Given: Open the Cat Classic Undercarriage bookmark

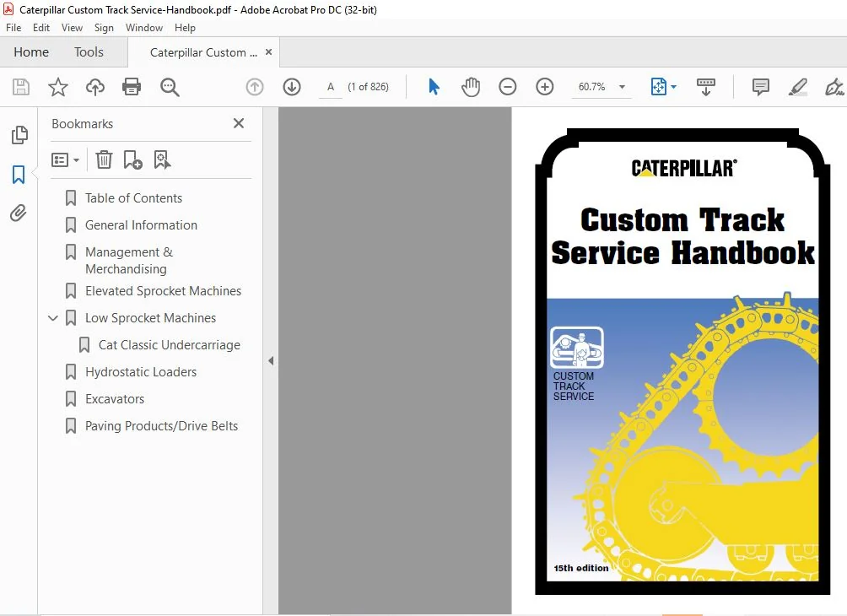Looking at the screenshot, I should (169, 345).
